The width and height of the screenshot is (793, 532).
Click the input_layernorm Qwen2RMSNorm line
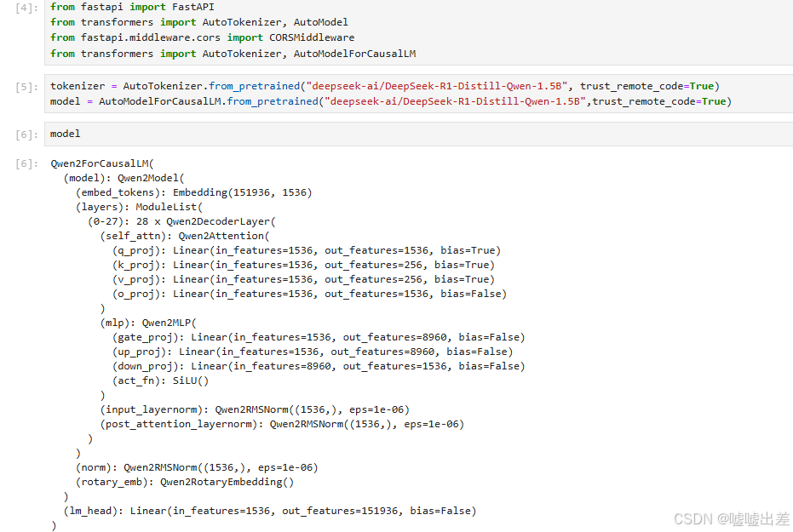coord(255,409)
